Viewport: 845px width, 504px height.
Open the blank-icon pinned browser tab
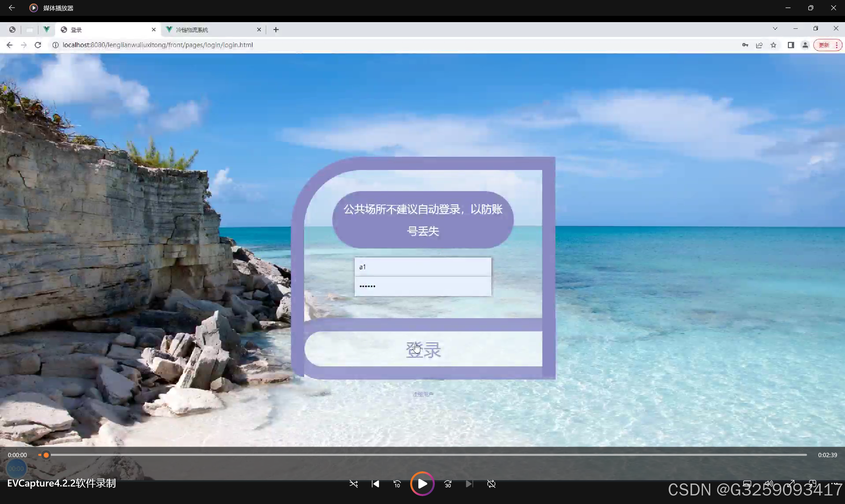30,30
